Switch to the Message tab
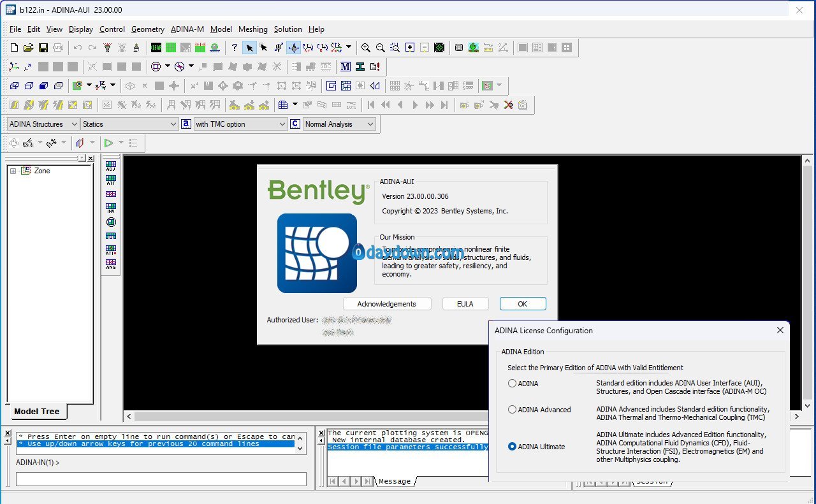This screenshot has height=504, width=816. tap(395, 481)
